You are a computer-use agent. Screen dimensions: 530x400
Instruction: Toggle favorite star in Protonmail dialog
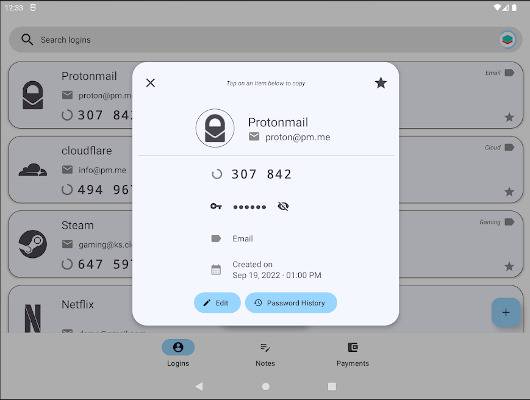click(x=381, y=83)
